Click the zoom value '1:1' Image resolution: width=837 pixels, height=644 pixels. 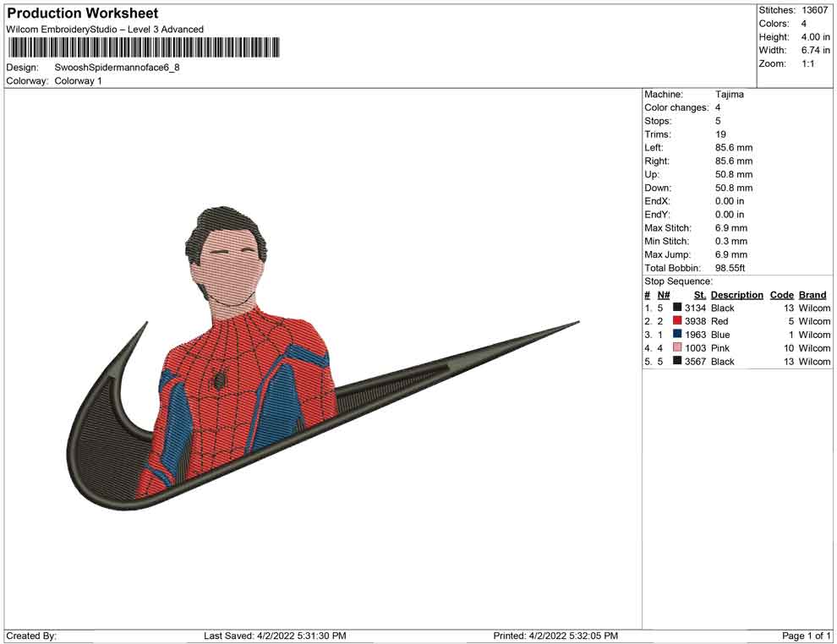pos(807,63)
